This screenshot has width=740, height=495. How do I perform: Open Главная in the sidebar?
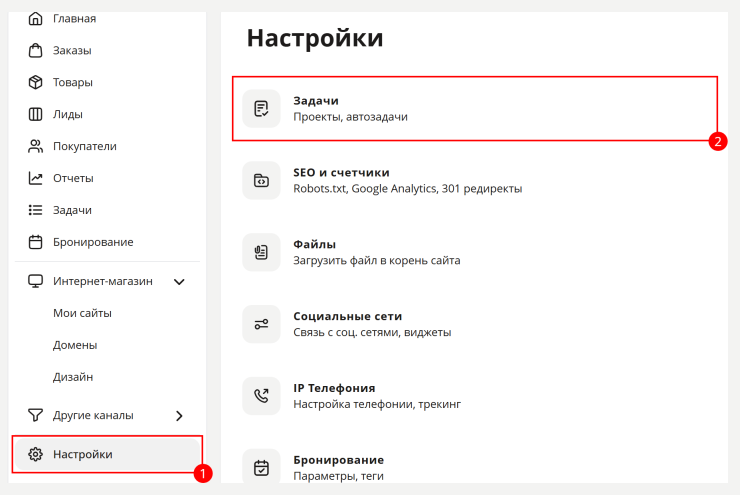click(75, 18)
